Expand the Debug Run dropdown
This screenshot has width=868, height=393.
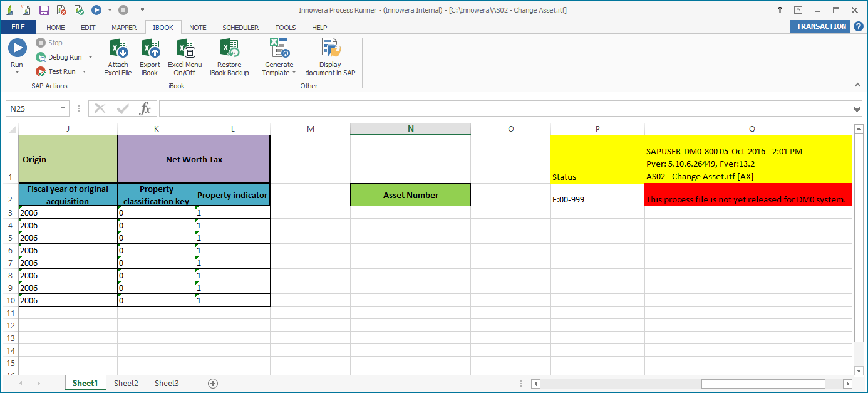pyautogui.click(x=90, y=56)
